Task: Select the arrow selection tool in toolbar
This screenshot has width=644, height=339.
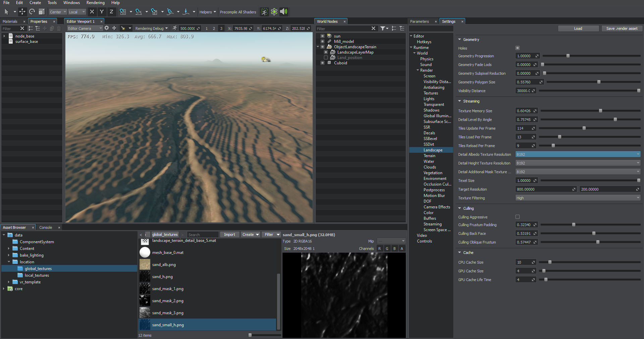Action: click(x=6, y=12)
